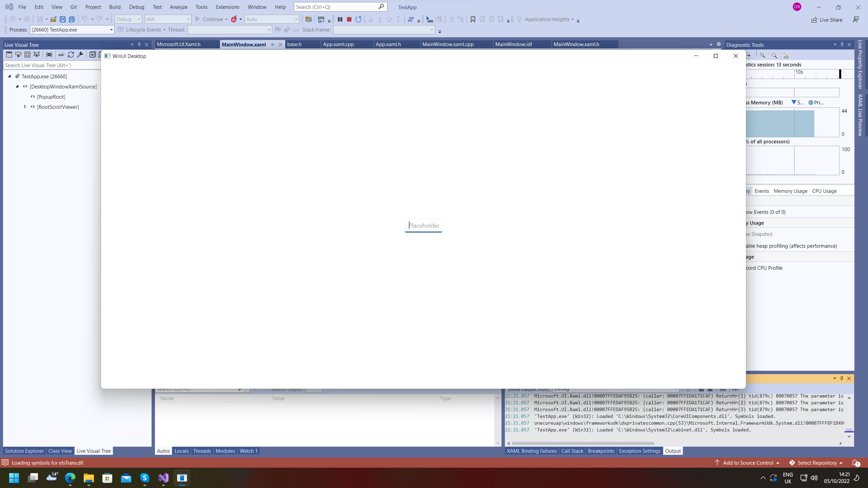This screenshot has height=488, width=868.
Task: Open the x64 platform dropdown
Action: point(168,19)
